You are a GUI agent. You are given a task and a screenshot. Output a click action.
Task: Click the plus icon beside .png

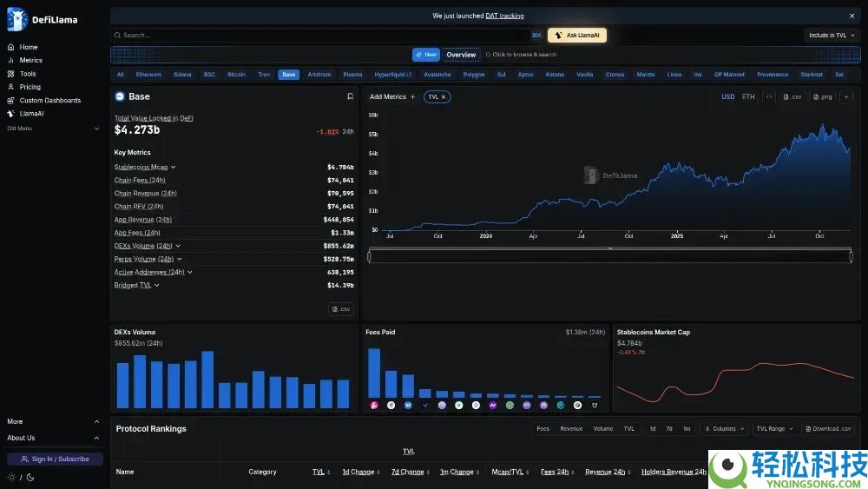[x=845, y=97]
